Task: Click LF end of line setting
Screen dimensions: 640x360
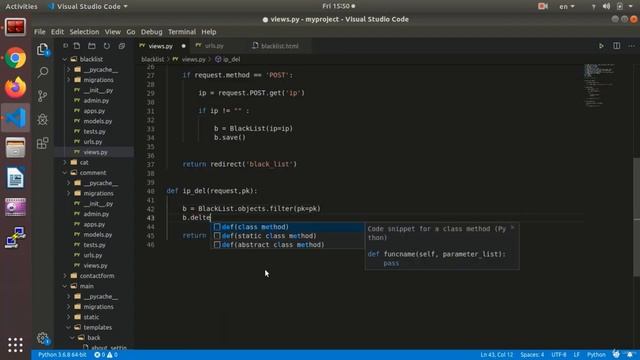Action: tap(576, 355)
